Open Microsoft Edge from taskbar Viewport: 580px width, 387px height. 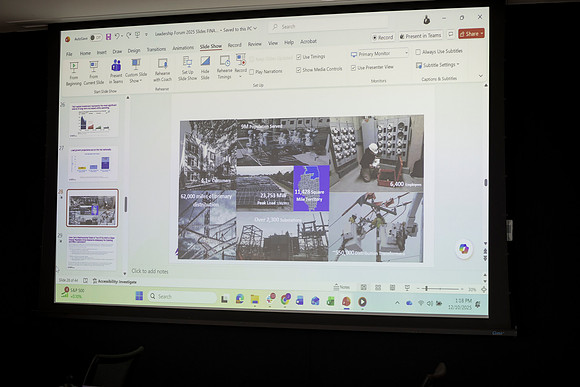(239, 299)
